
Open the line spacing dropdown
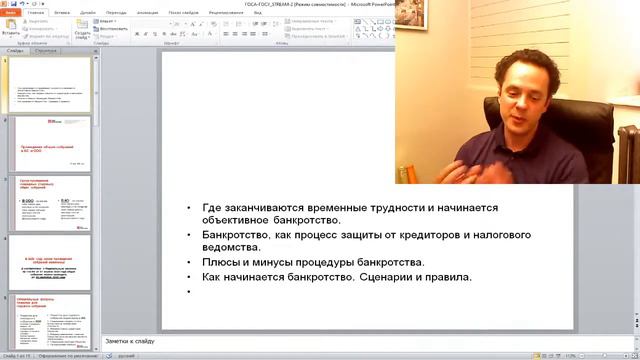point(276,24)
